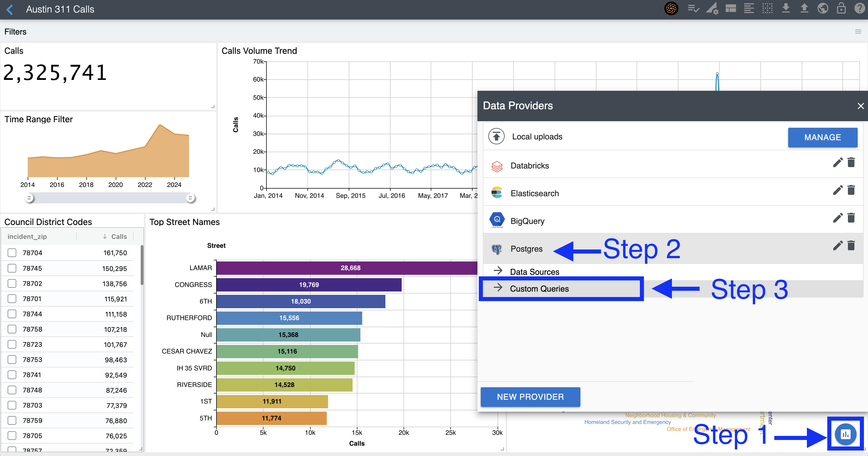
Task: Open help question mark icon
Action: pos(859,9)
